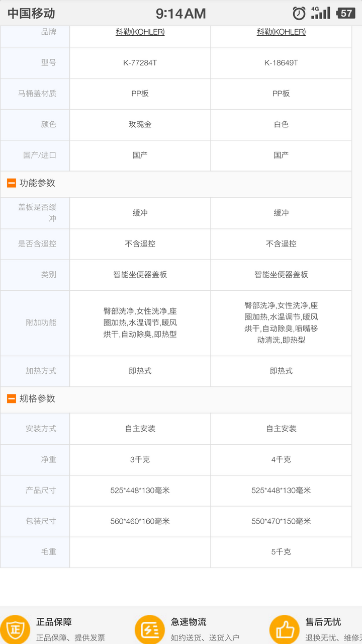The image size is (362, 644).
Task: Open the second 科勒(KOHLER) brand link
Action: coord(281,32)
